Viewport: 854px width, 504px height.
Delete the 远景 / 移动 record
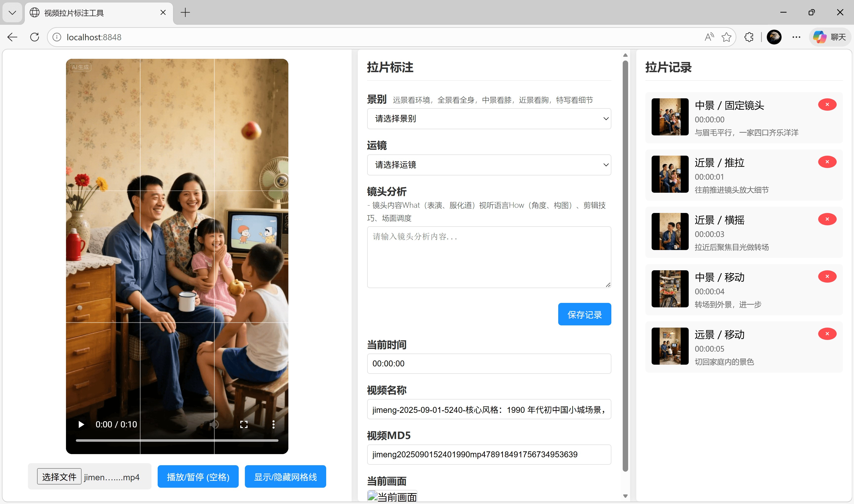click(x=827, y=334)
